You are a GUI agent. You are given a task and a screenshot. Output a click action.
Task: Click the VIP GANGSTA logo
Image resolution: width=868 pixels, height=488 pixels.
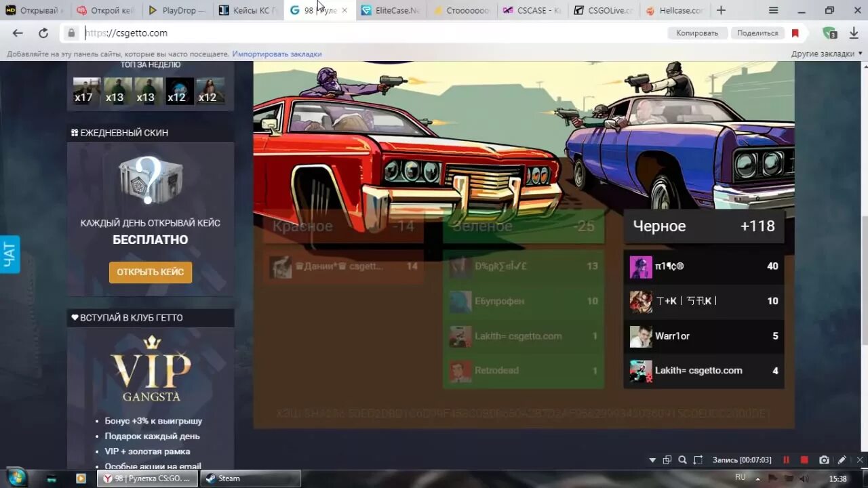pyautogui.click(x=151, y=369)
